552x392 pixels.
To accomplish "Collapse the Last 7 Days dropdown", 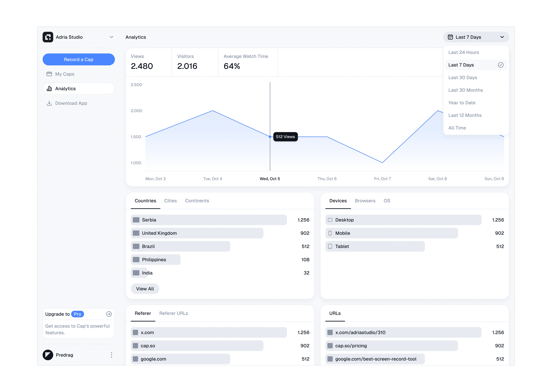I will [502, 37].
